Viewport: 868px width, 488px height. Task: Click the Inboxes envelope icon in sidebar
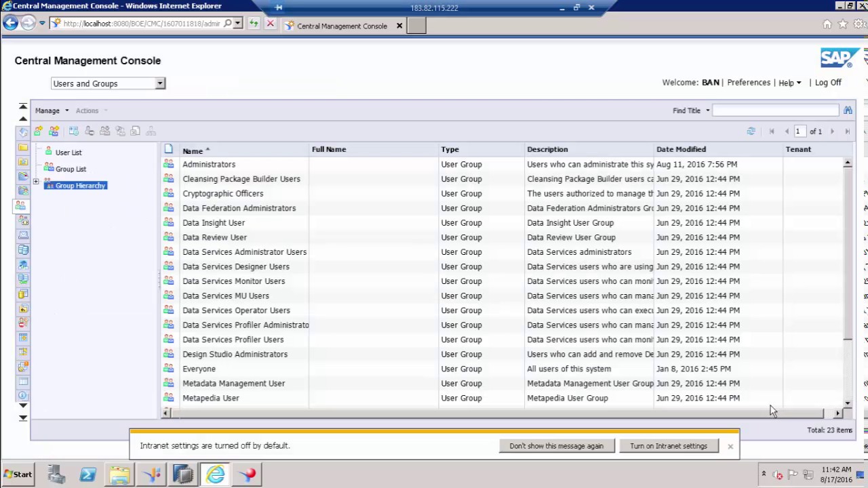[23, 235]
